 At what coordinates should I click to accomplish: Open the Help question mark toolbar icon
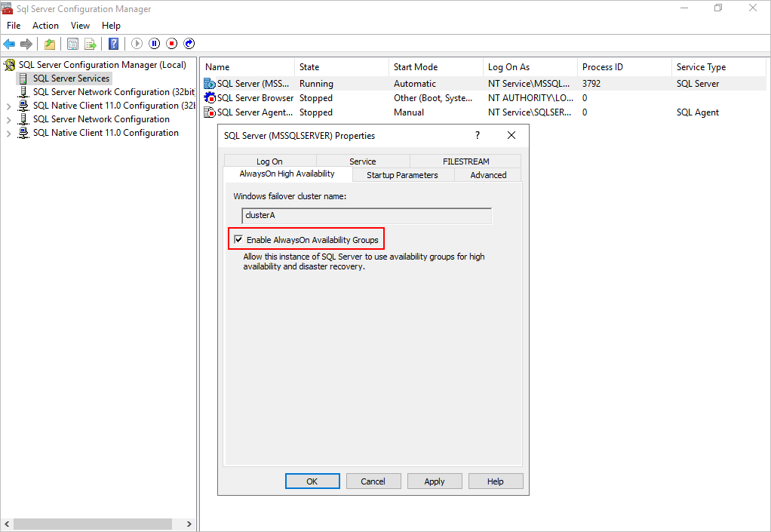[x=114, y=44]
